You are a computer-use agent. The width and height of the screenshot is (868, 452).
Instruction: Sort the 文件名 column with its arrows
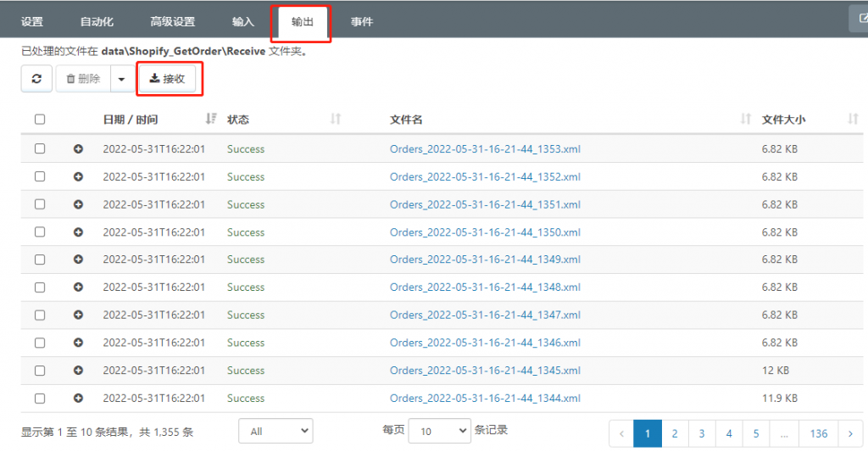click(x=746, y=119)
